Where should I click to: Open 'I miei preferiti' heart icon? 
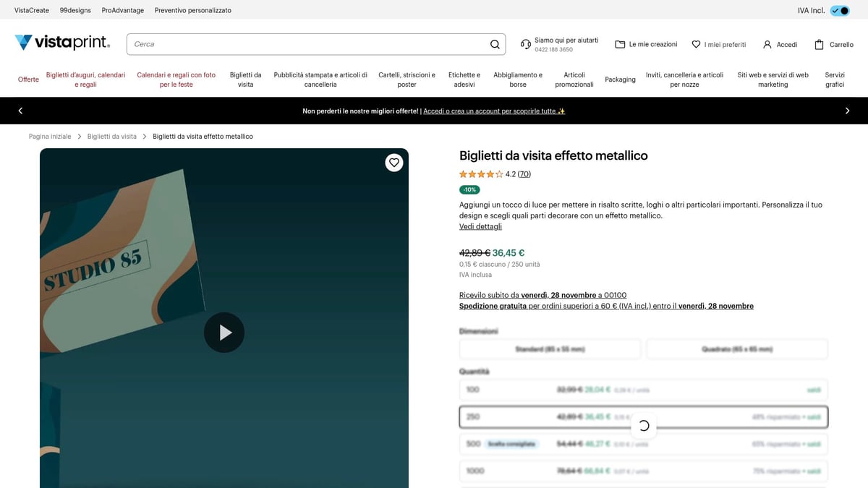[x=695, y=44]
